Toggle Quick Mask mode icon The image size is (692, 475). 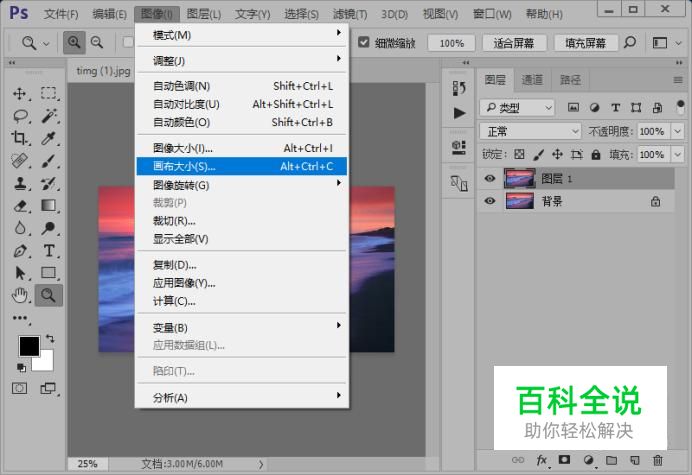pyautogui.click(x=19, y=388)
